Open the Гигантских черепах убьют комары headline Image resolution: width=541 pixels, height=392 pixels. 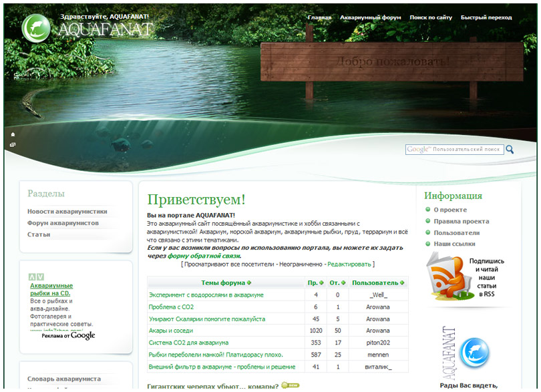pyautogui.click(x=213, y=386)
